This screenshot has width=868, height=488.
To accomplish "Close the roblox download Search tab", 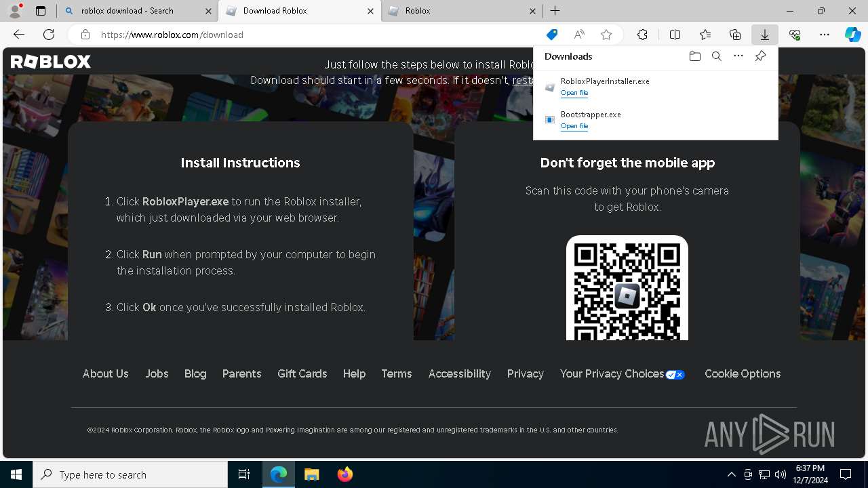I will pos(207,11).
